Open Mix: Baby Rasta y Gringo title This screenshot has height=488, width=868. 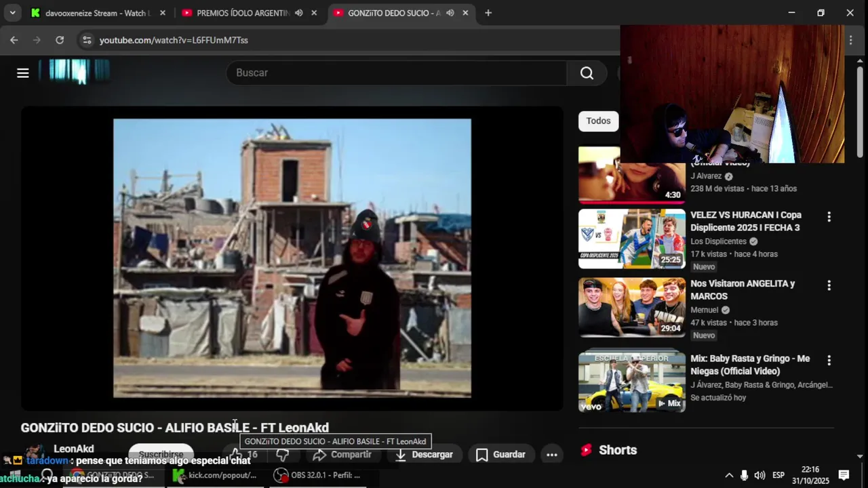click(x=750, y=365)
